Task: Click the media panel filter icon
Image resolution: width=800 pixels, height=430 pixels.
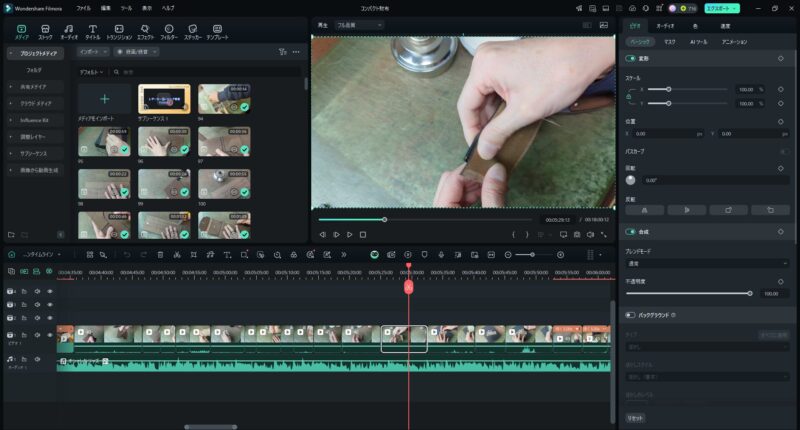Action: [283, 52]
